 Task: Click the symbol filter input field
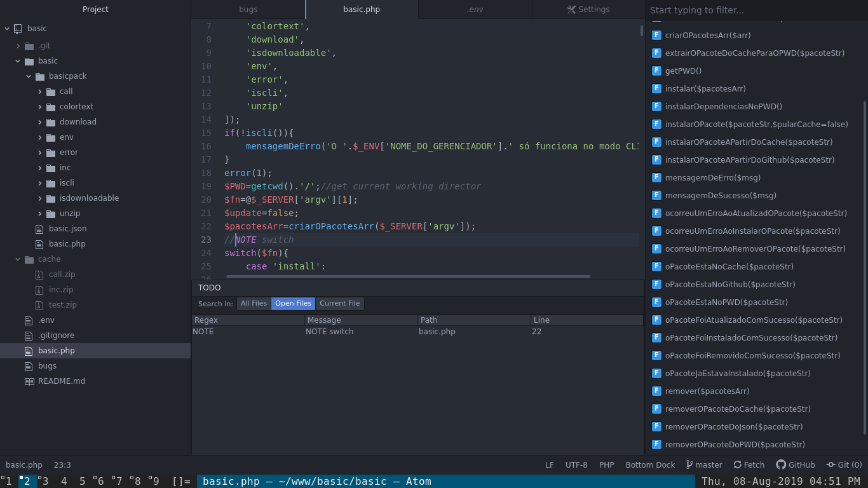click(x=756, y=10)
